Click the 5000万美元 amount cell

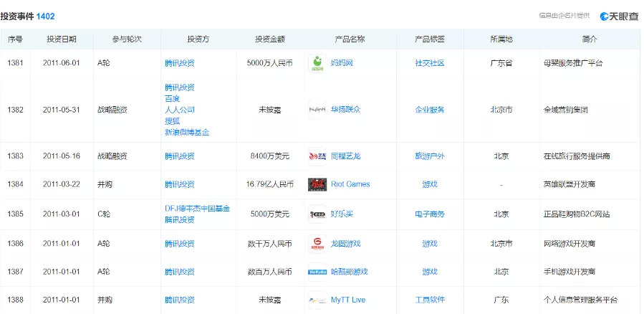(270, 214)
